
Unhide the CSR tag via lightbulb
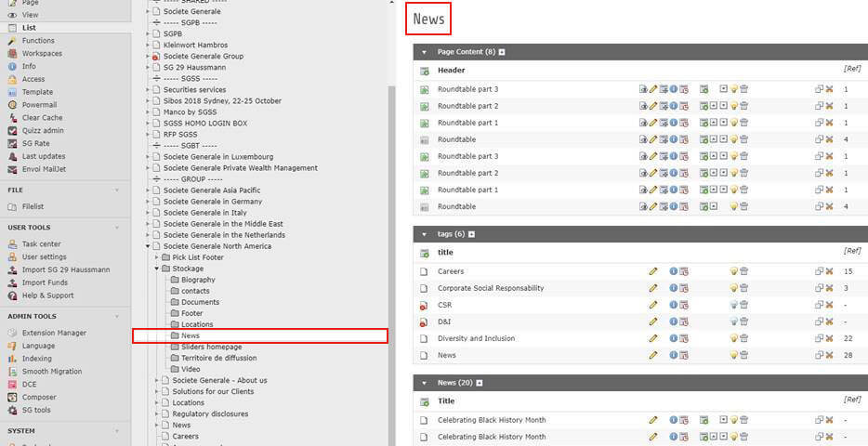pyautogui.click(x=733, y=305)
